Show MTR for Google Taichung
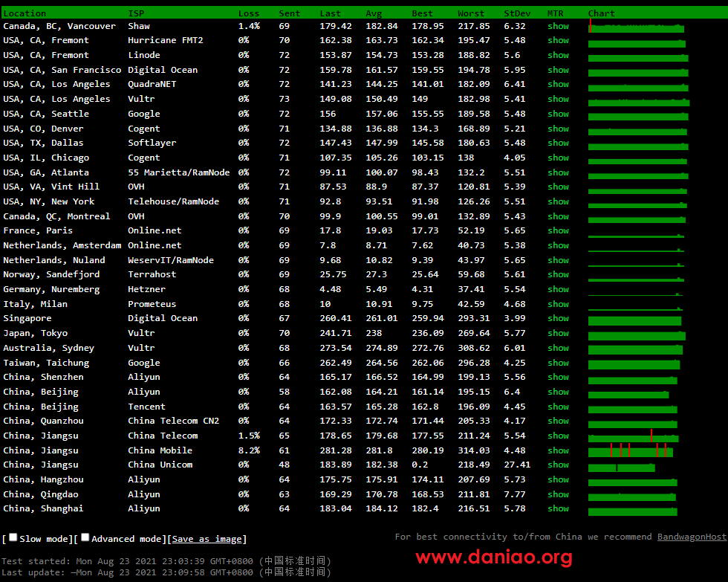This screenshot has height=582, width=728. (x=558, y=363)
